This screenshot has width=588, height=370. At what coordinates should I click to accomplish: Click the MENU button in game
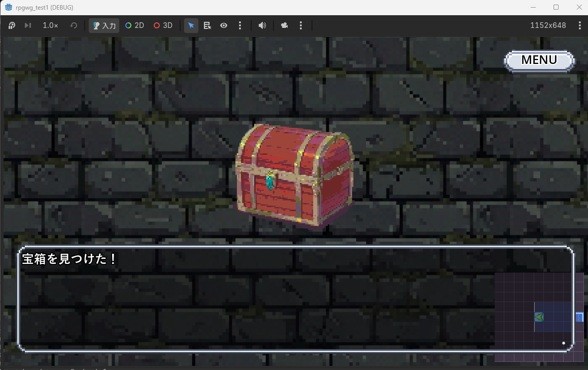click(539, 60)
